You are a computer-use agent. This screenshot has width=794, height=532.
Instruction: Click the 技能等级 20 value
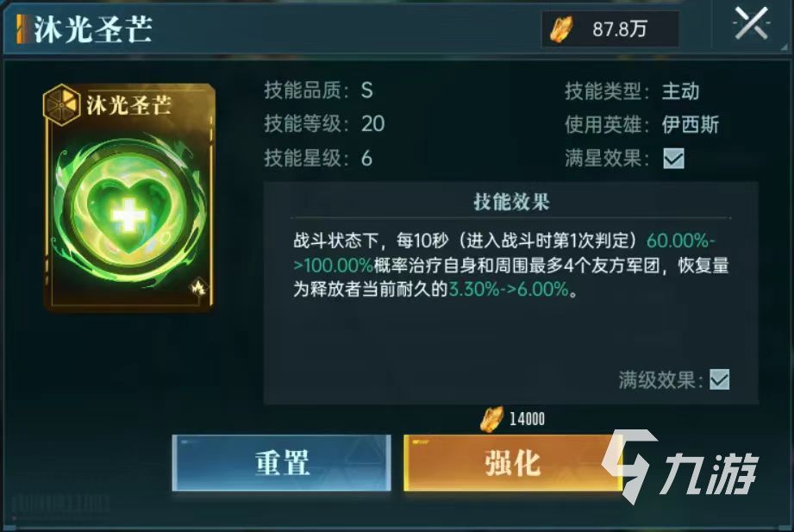(x=372, y=124)
